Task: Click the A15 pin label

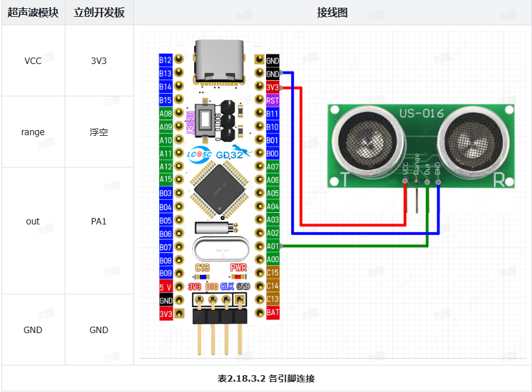Action: click(x=166, y=179)
